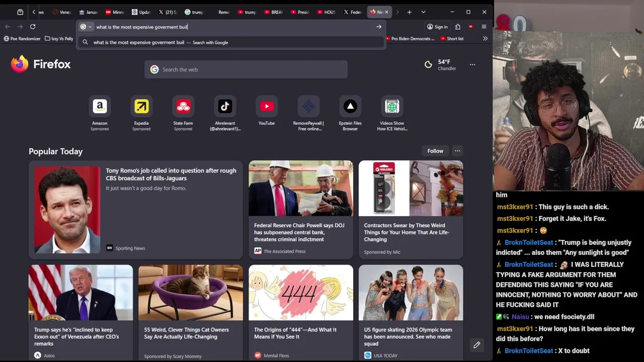Switch to the CNN Minne tab
This screenshot has width=644, height=362.
point(115,12)
